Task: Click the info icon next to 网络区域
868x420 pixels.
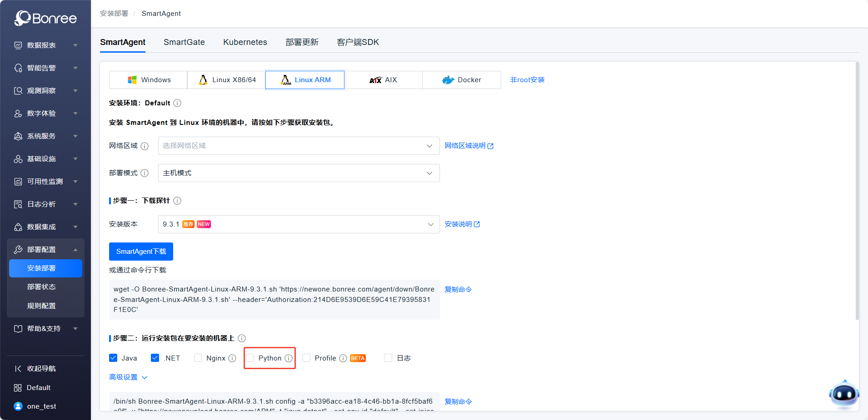Action: tap(145, 146)
